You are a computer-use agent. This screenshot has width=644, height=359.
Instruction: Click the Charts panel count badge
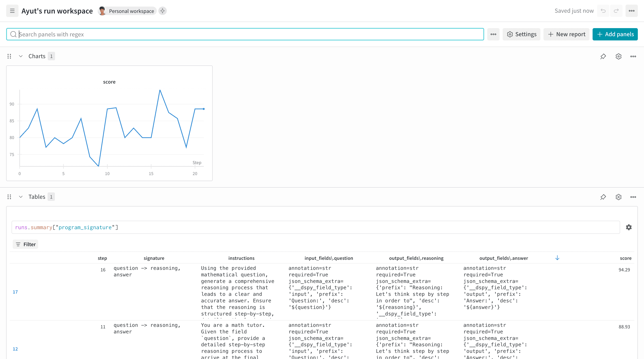click(x=51, y=56)
